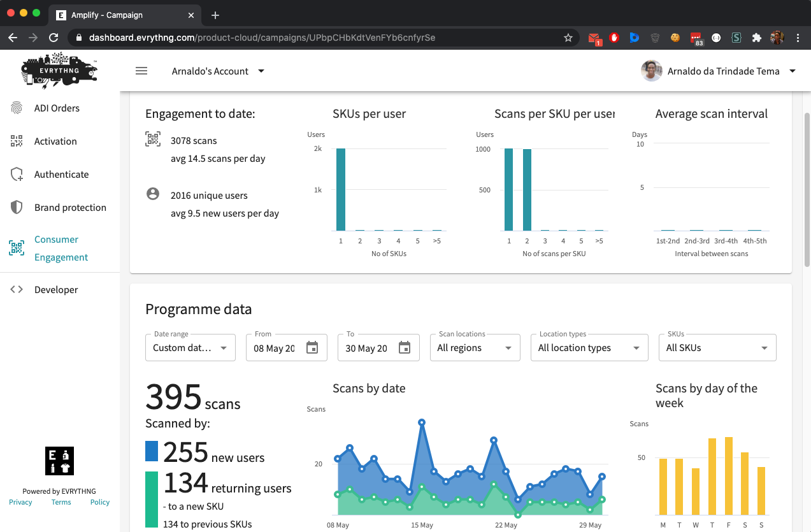Click the address bar URL
The height and width of the screenshot is (532, 811).
pyautogui.click(x=262, y=38)
